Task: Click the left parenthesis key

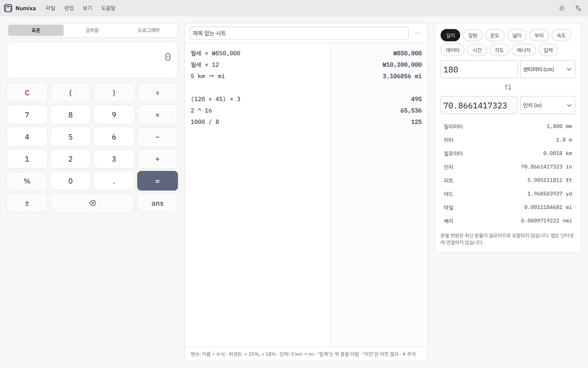Action: [71, 93]
